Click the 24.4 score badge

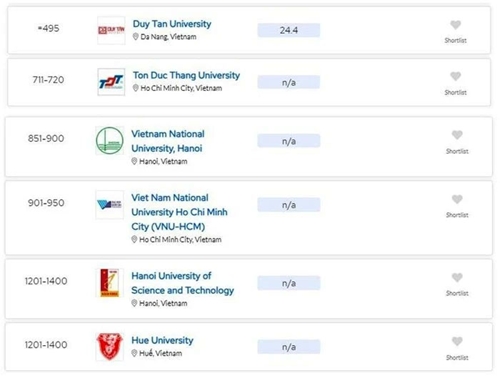(289, 30)
